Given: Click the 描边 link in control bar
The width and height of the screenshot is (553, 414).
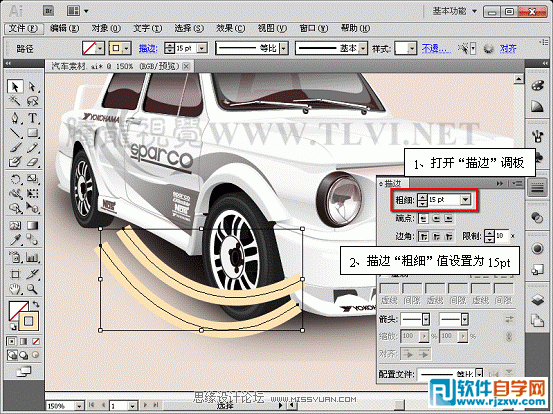Looking at the screenshot, I should 147,48.
